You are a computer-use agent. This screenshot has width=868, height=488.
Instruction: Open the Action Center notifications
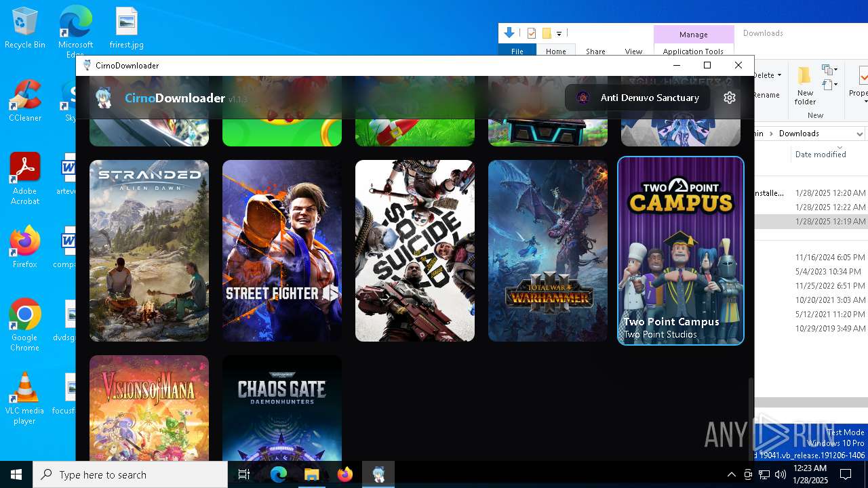[x=846, y=474]
